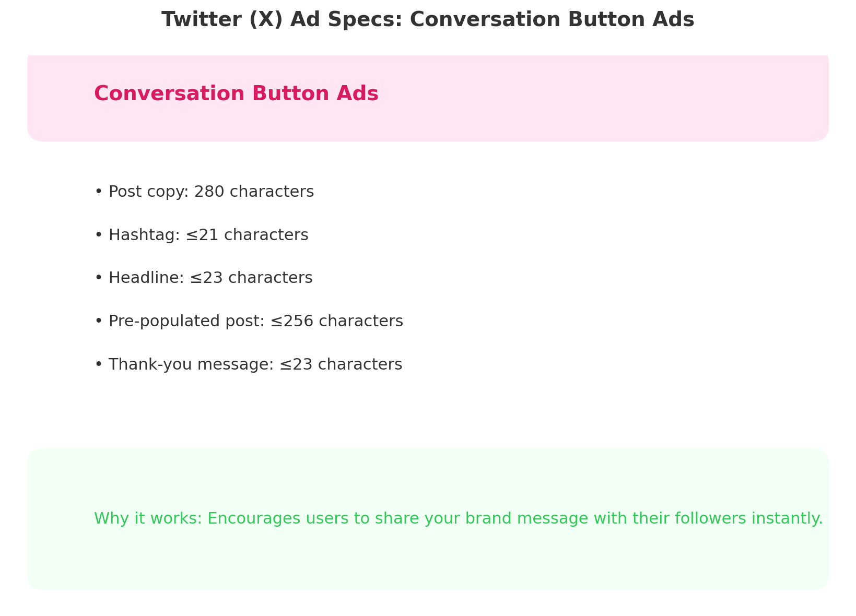The height and width of the screenshot is (616, 856).
Task: Click the bullet point beside 'Hashtag'
Action: [x=99, y=235]
